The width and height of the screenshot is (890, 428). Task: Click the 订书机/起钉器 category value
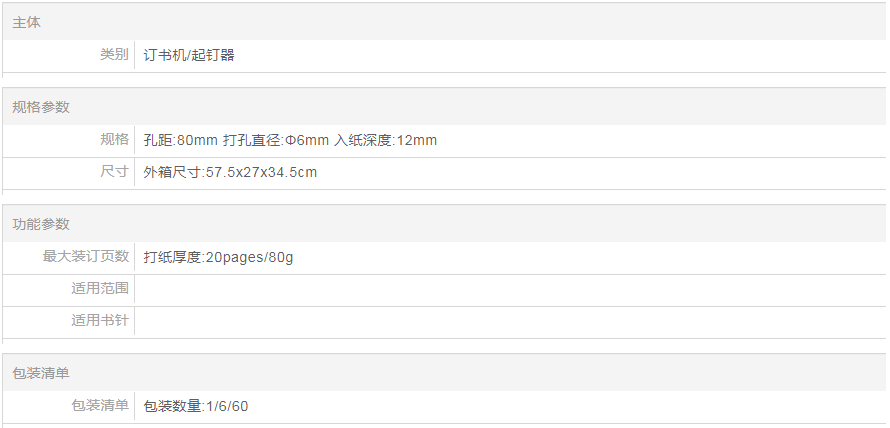(x=189, y=55)
